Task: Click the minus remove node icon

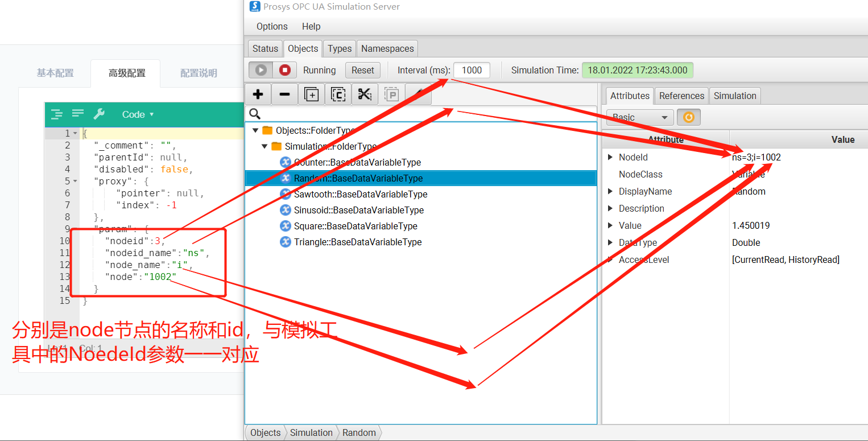Action: 284,94
